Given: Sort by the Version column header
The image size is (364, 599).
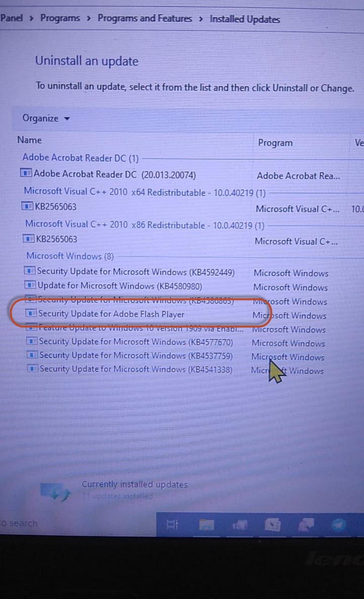Looking at the screenshot, I should coord(358,143).
